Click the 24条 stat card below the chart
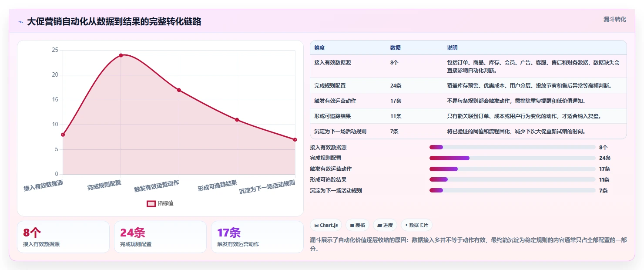The image size is (644, 270). point(160,237)
